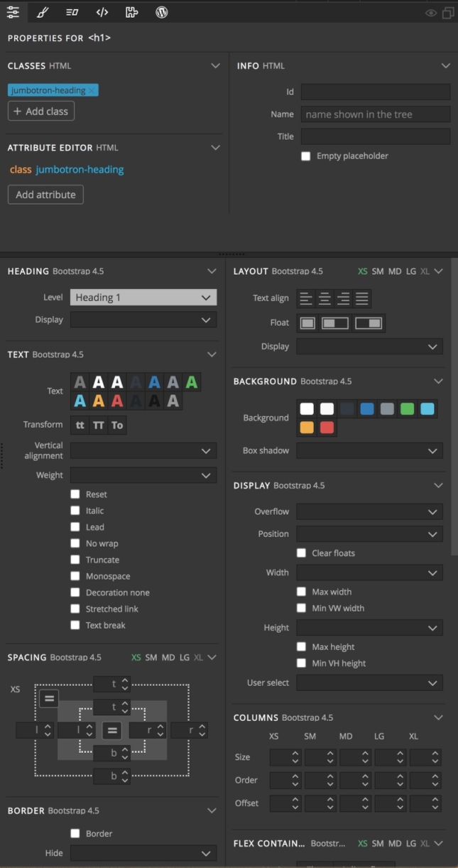Screen dimensions: 458x868
Task: Select the SM breakpoint in LAYOUT header
Action: pos(376,271)
